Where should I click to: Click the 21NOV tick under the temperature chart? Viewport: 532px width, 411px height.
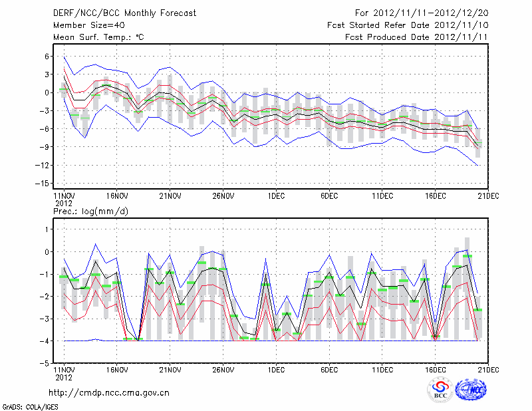click(x=170, y=196)
